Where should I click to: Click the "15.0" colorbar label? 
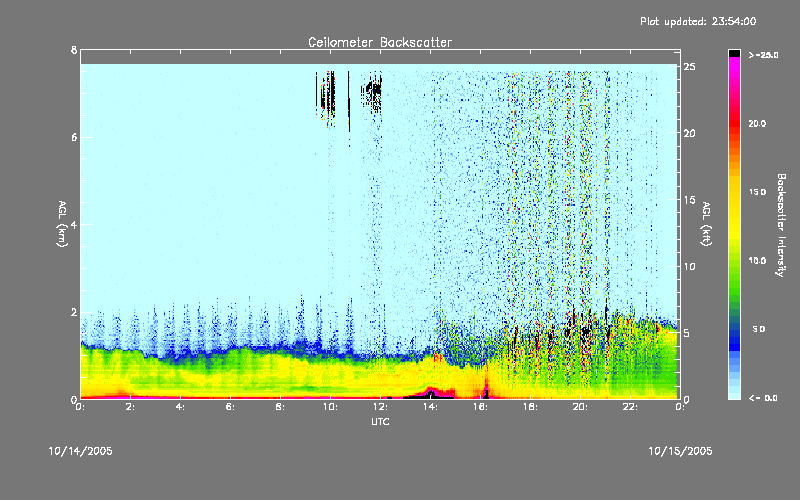click(757, 192)
